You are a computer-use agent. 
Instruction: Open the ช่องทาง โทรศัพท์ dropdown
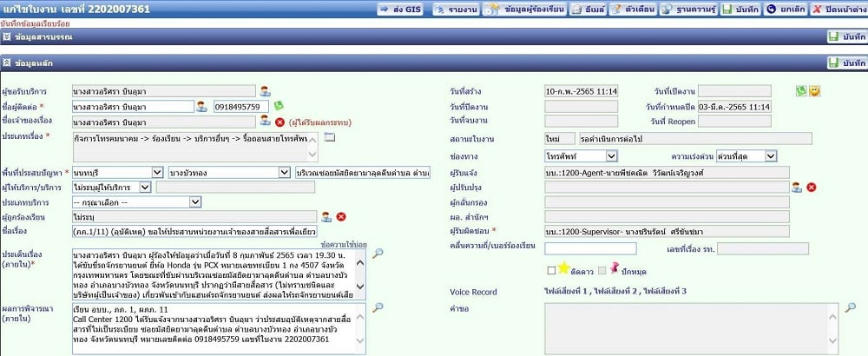[x=581, y=156]
